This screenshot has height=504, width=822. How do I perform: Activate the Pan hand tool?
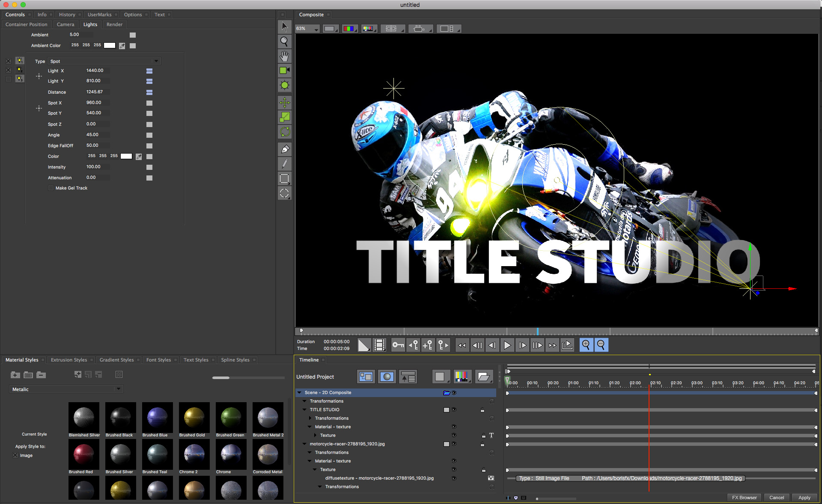(x=284, y=56)
